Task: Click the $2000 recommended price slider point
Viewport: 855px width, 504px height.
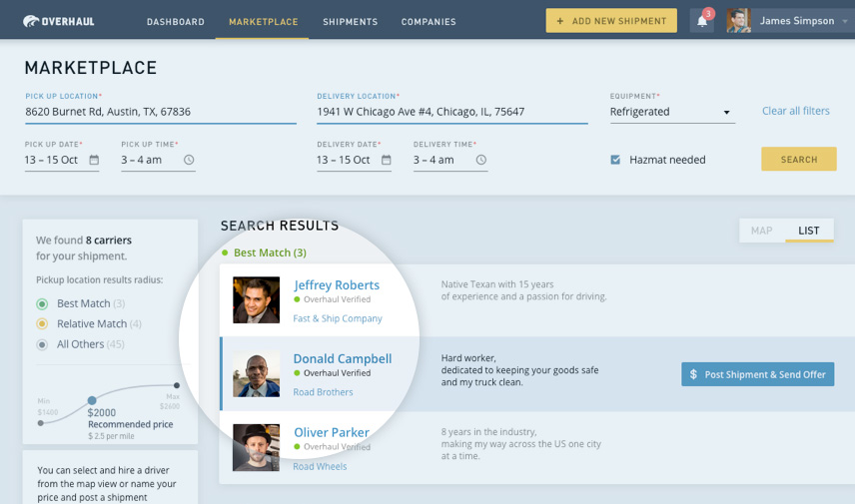Action: coord(92,400)
